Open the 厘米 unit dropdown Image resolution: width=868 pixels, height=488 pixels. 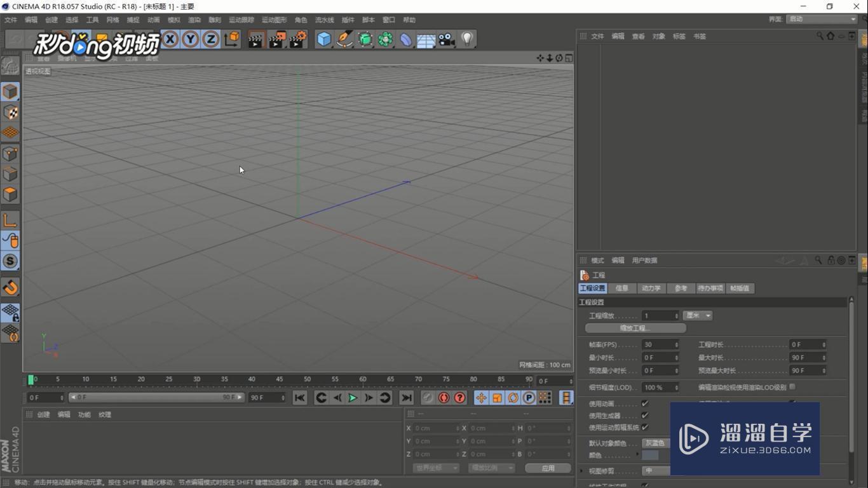pos(698,316)
